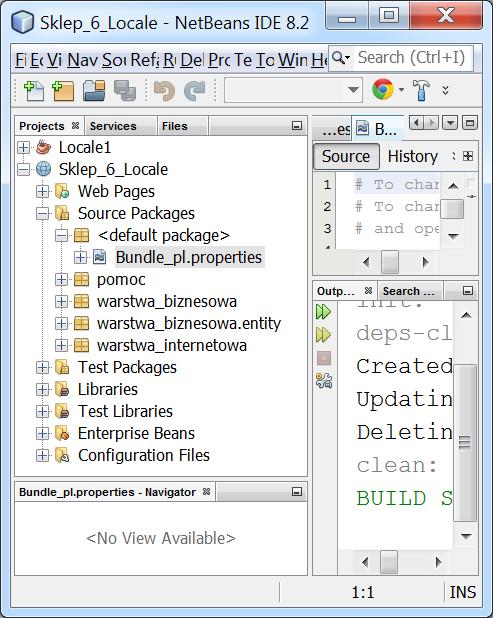Expand the warstwa_internetowa package
This screenshot has width=493, height=618.
click(61, 346)
